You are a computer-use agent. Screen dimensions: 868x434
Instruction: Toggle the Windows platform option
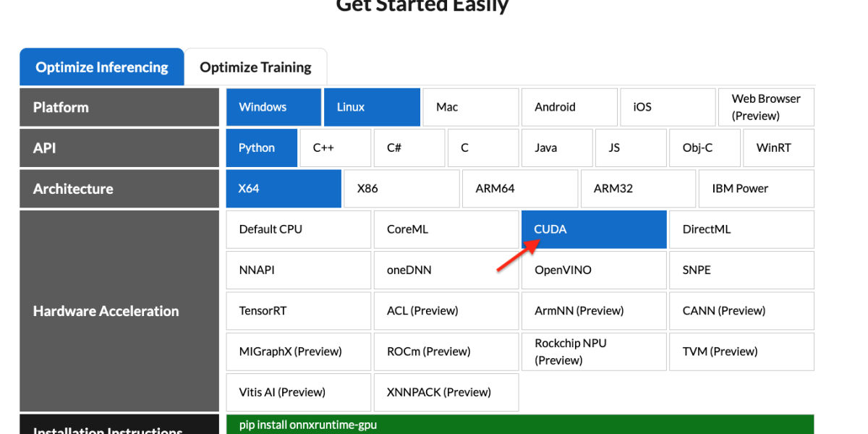273,107
